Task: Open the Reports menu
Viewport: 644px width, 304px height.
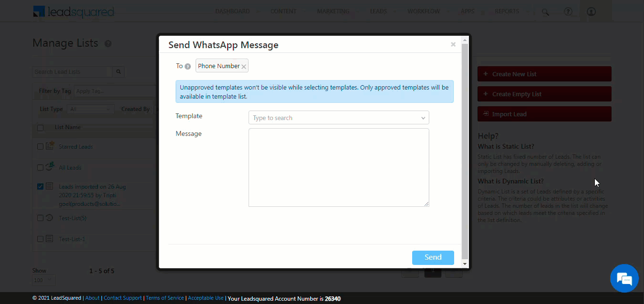Action: tap(507, 11)
